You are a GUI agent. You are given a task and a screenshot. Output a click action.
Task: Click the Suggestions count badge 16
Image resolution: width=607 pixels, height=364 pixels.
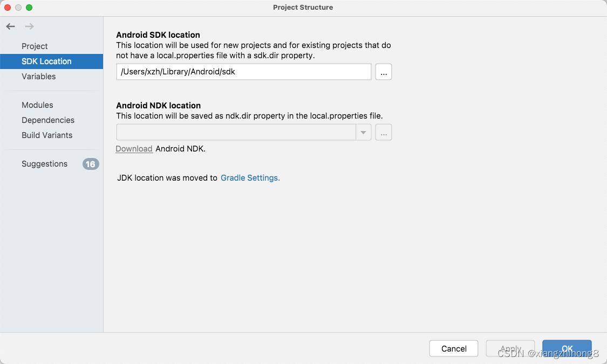(91, 164)
